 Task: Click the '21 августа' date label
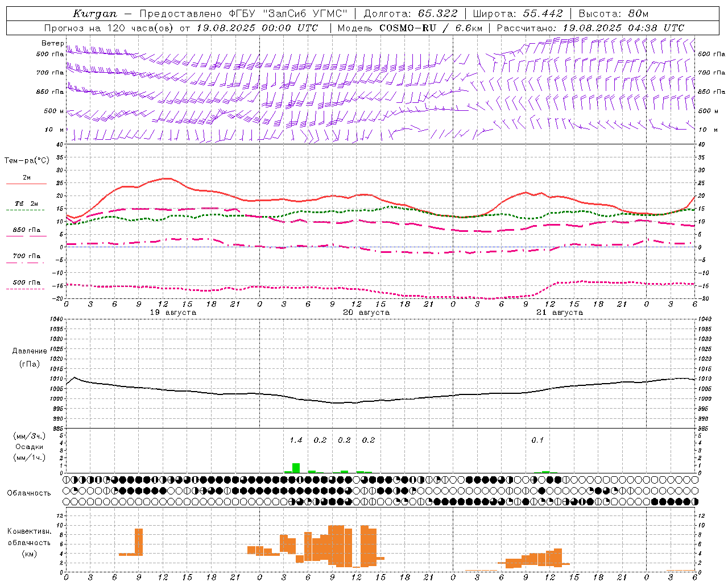coord(560,313)
